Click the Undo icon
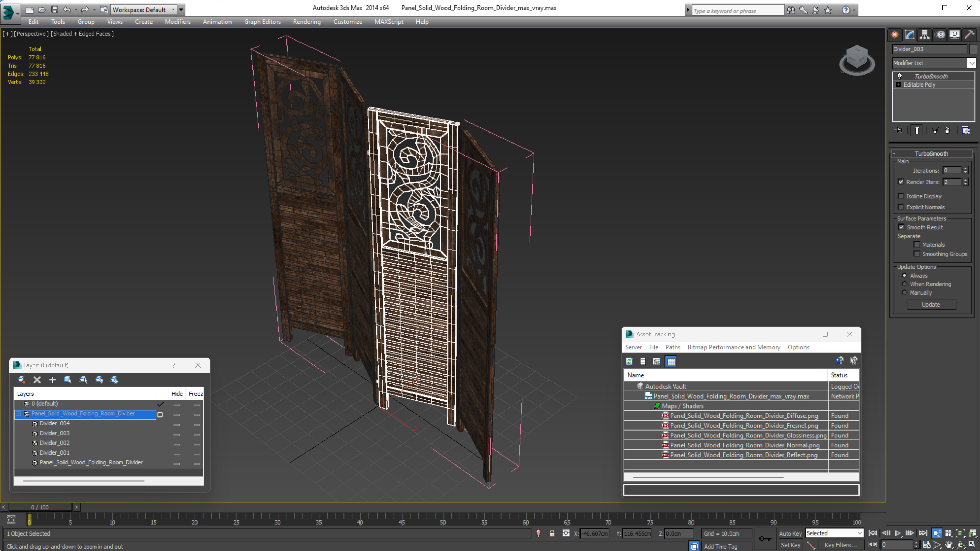980x551 pixels. pyautogui.click(x=67, y=10)
